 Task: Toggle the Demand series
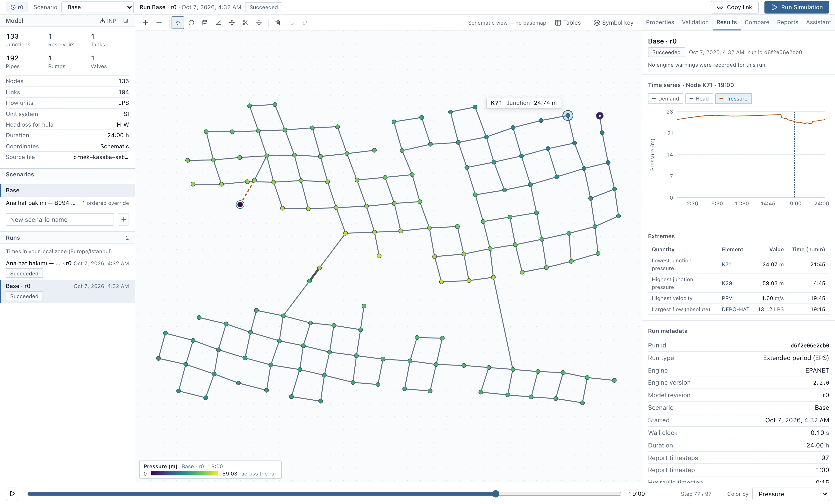(x=666, y=99)
